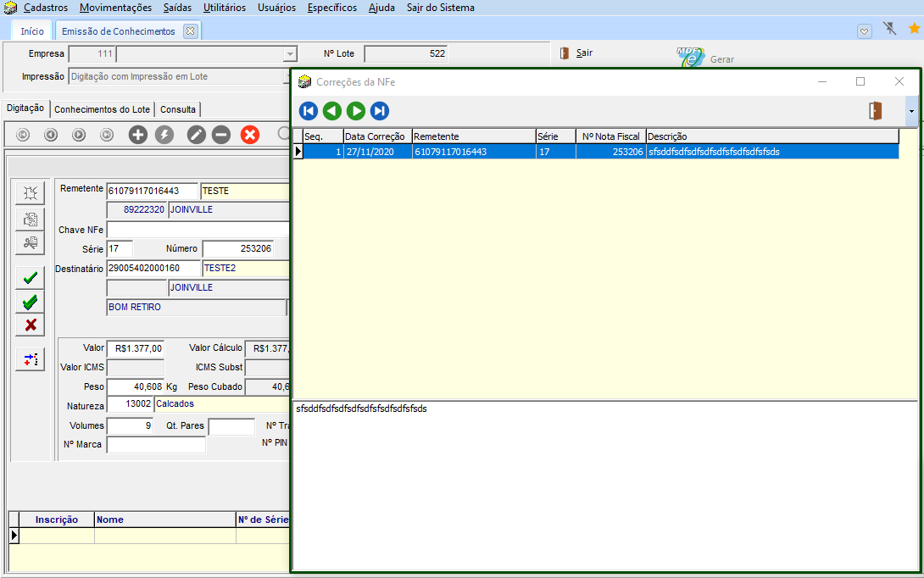The image size is (924, 578).
Task: Click the greyed first-record navigation icon
Action: (x=23, y=135)
